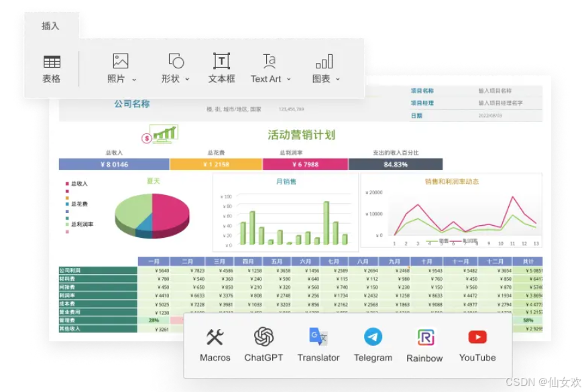
Task: Open the Telegram plugin
Action: click(x=373, y=336)
